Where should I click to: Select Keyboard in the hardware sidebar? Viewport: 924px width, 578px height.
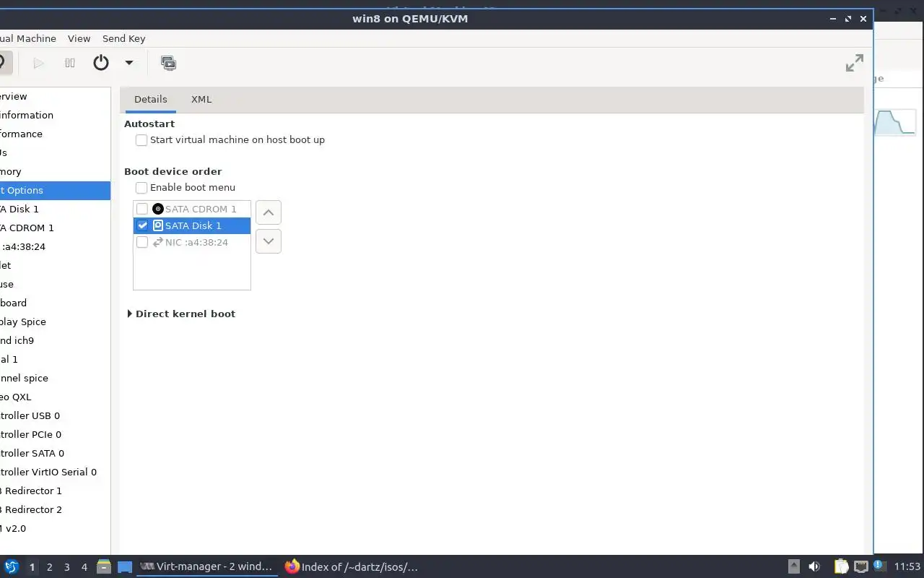55,303
